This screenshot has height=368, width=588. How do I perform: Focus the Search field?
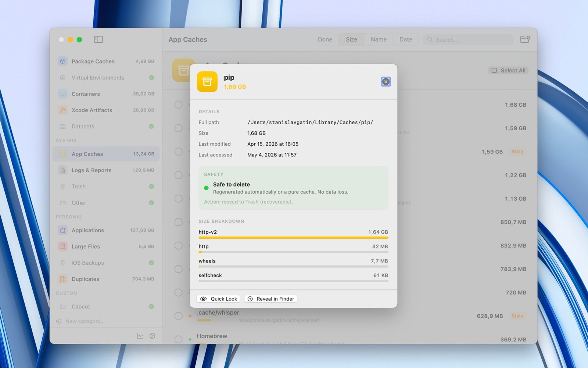click(468, 39)
